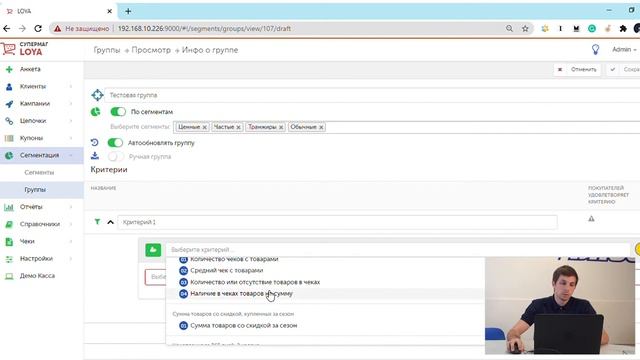Image resolution: width=640 pixels, height=360 pixels.
Task: Open the Демо Касса item
Action: click(37, 276)
